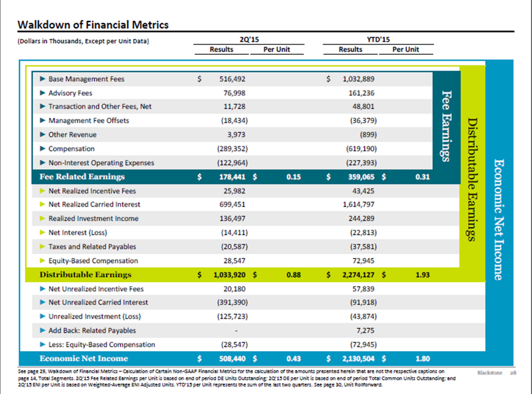Click the Dollars in Thousands subtitle note
The height and width of the screenshot is (394, 532).
tap(83, 41)
